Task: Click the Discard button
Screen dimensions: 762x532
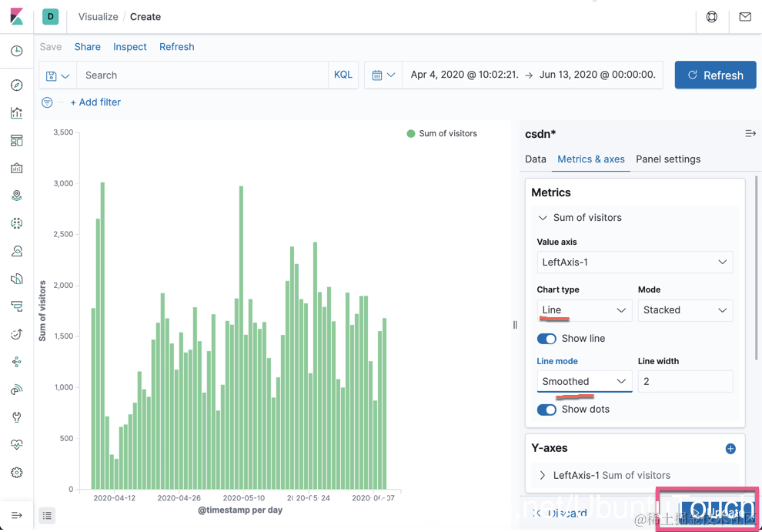Action: 560,513
